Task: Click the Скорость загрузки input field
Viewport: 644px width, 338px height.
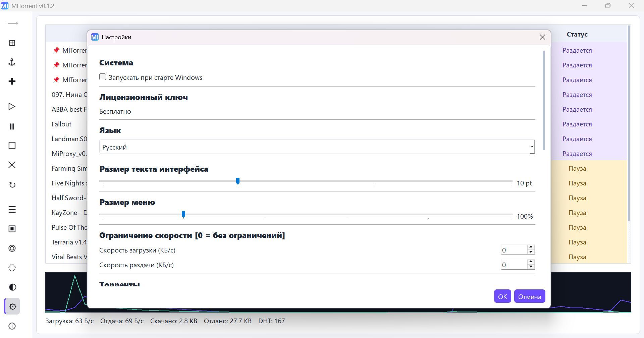Action: [513, 250]
